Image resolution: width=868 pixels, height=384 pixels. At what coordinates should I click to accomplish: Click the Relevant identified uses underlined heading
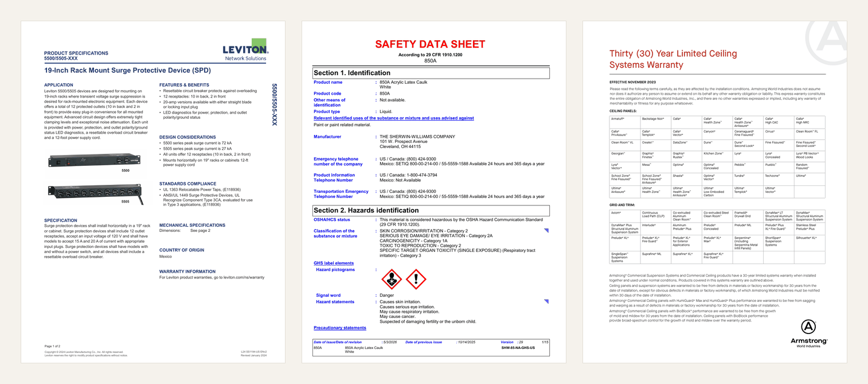tap(394, 118)
